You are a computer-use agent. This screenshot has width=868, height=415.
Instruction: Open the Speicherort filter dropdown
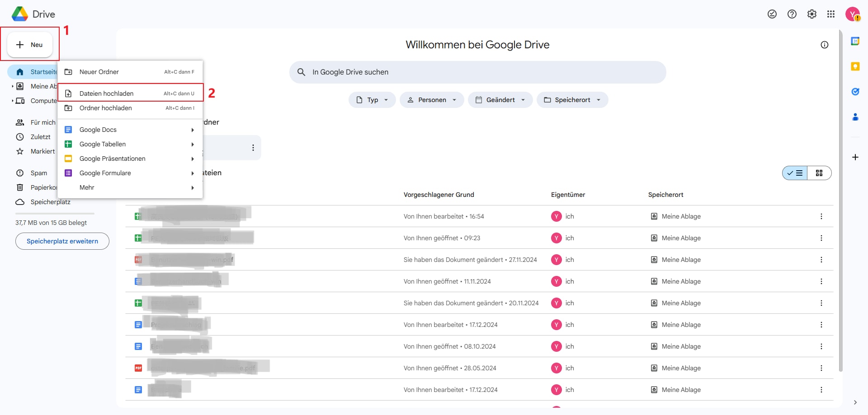click(x=572, y=100)
